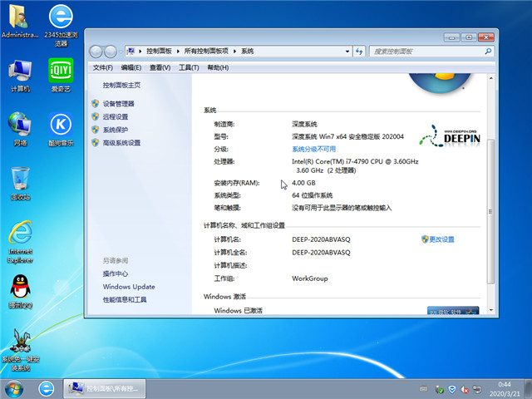The height and width of the screenshot is (399, 532).
Task: Click the scrollbar up arrow
Action: pyautogui.click(x=490, y=77)
